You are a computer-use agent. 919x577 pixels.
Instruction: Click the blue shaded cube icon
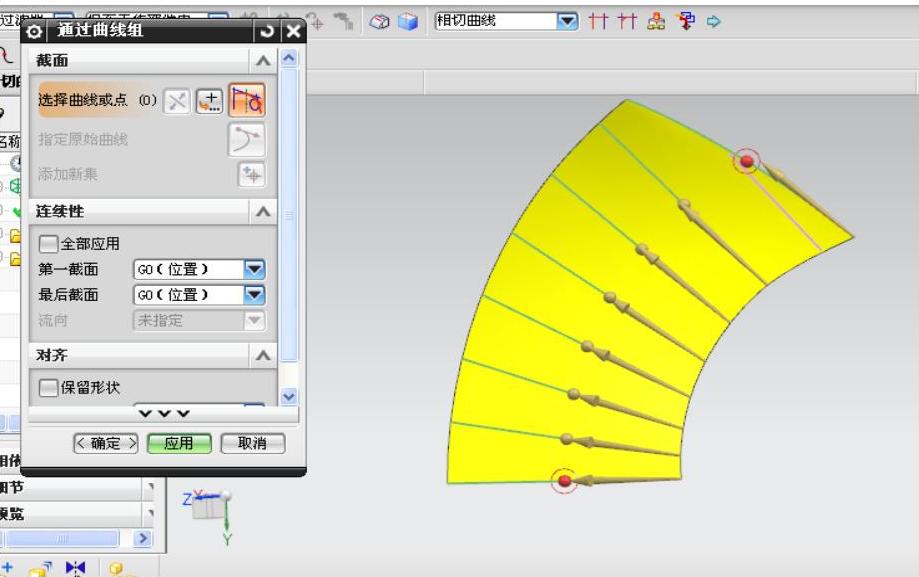(x=408, y=22)
